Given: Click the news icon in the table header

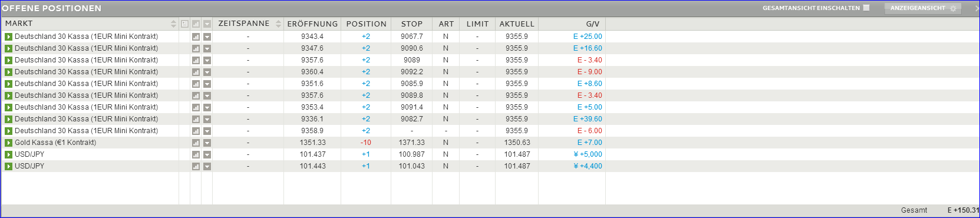Looking at the screenshot, I should [x=184, y=24].
